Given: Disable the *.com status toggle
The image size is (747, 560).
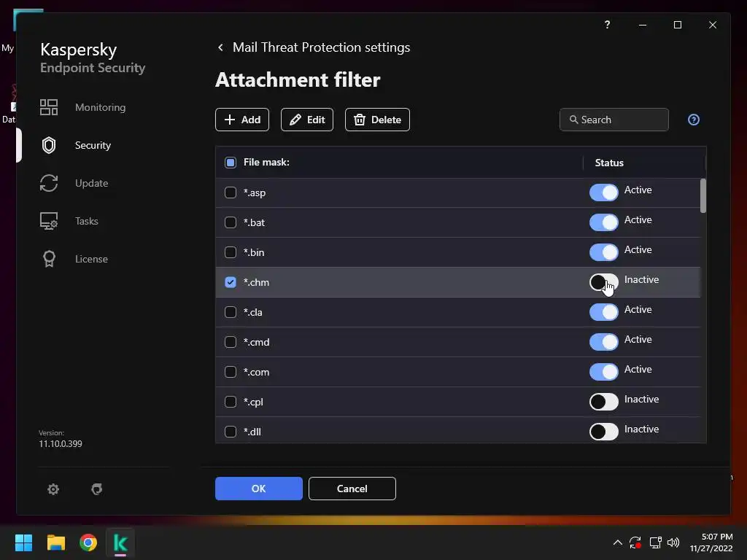Looking at the screenshot, I should point(603,372).
